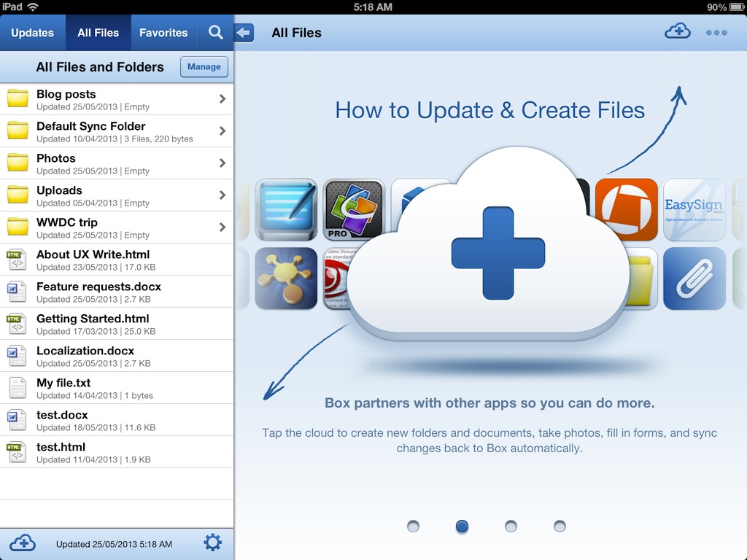Screen dimensions: 747x560
Task: Switch to the Favorites tab
Action: pos(163,32)
